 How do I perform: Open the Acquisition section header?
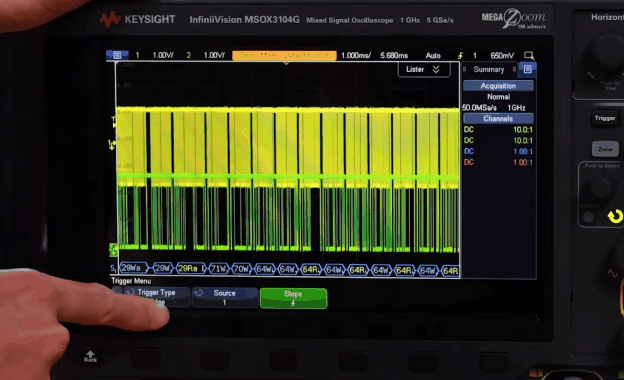tap(498, 86)
